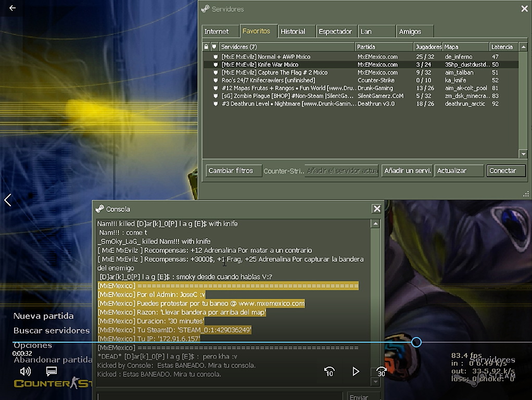Screen dimensions: 532x400
Task: Click shield icon of Roo's Knifecrawlers row
Action: [x=215, y=80]
